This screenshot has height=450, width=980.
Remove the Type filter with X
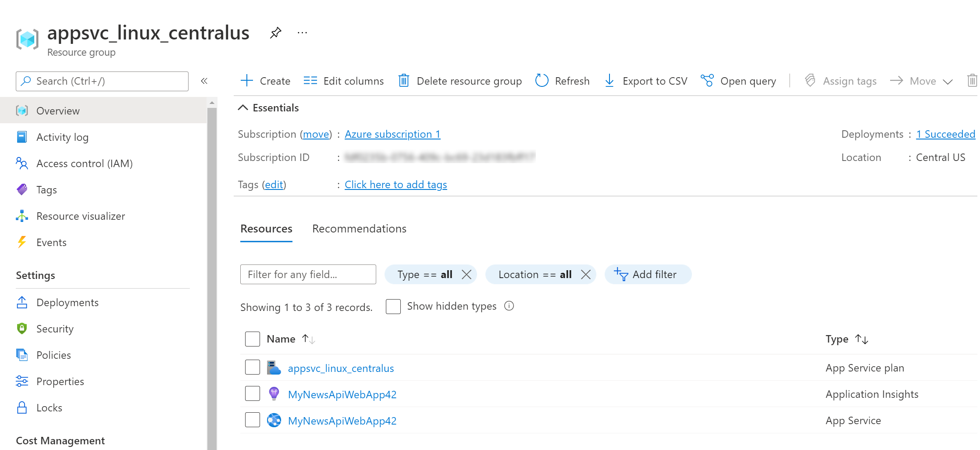coord(467,275)
